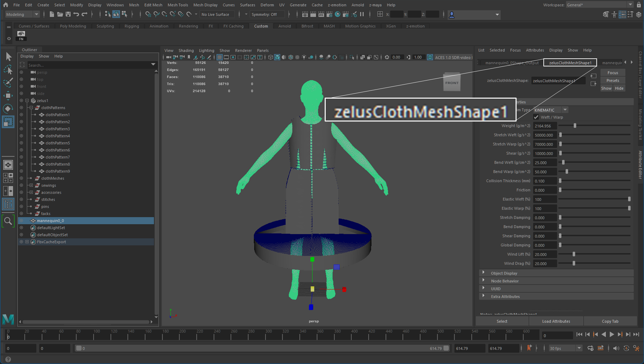Open the Workspace General dropdown

click(599, 5)
